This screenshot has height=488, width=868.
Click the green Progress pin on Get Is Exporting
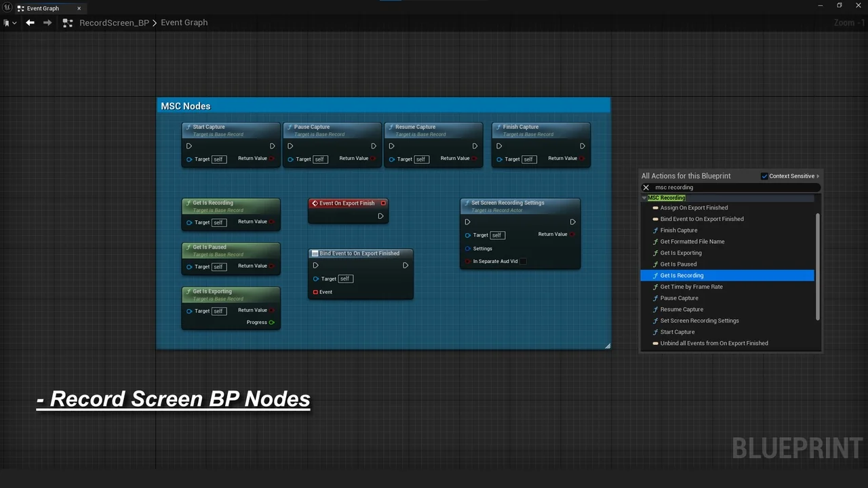(x=272, y=323)
